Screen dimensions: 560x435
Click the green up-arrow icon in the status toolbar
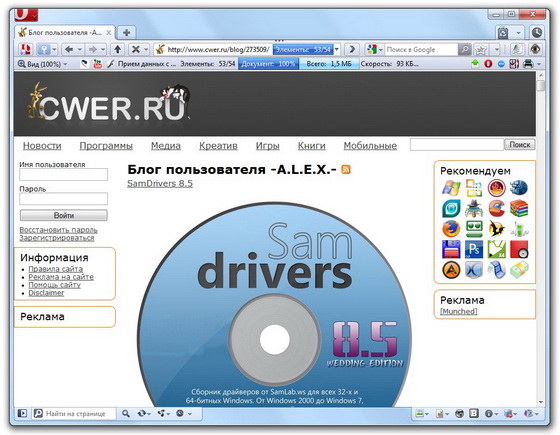[x=475, y=64]
